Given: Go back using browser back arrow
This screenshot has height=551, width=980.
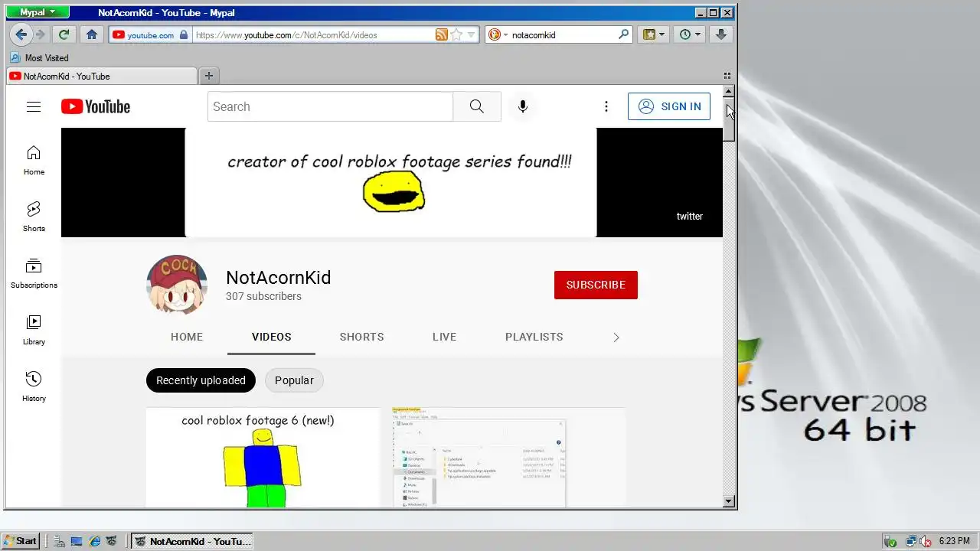Looking at the screenshot, I should pos(21,34).
